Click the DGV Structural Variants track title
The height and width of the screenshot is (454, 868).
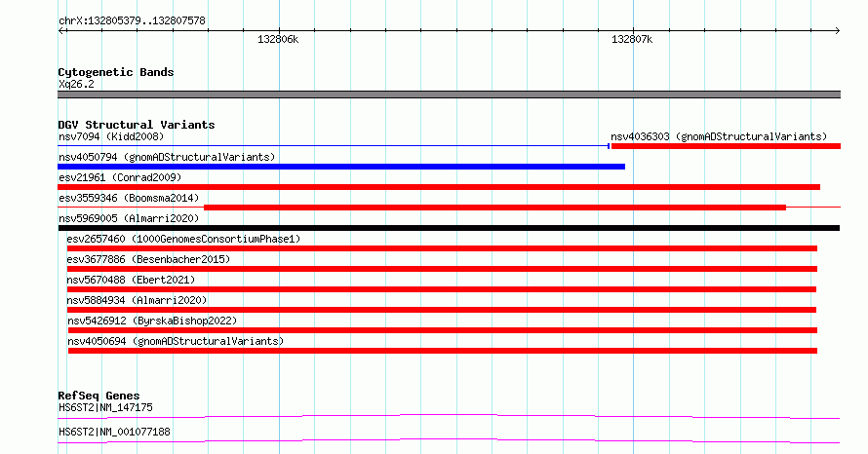(x=137, y=125)
